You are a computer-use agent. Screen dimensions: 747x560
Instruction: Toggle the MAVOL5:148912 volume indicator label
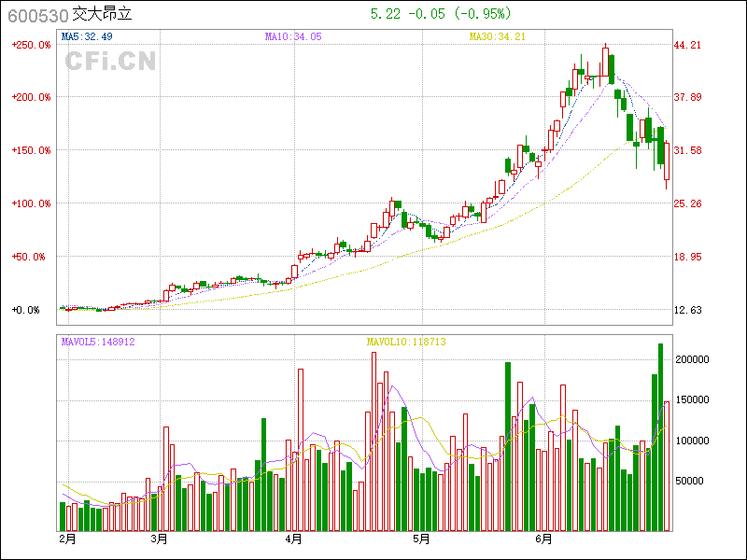[x=98, y=343]
